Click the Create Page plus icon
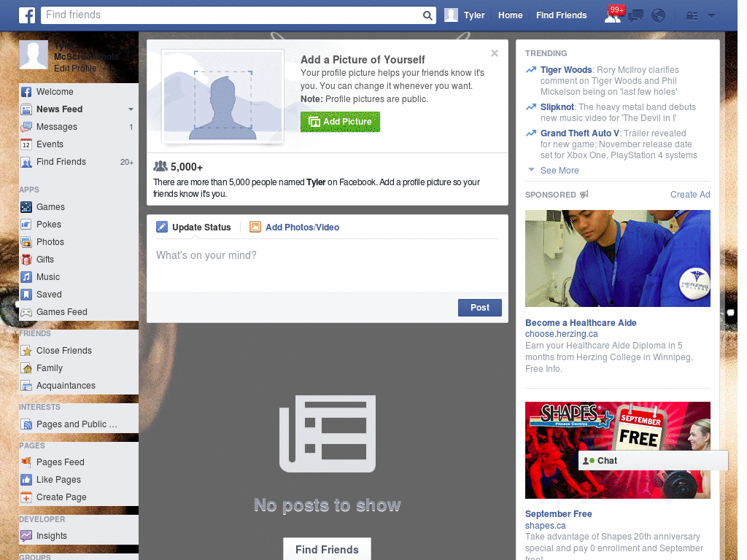The image size is (747, 560). pos(26,497)
